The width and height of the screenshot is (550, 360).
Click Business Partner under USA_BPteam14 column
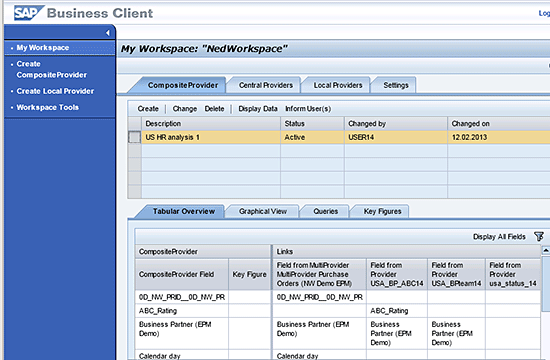(x=456, y=333)
